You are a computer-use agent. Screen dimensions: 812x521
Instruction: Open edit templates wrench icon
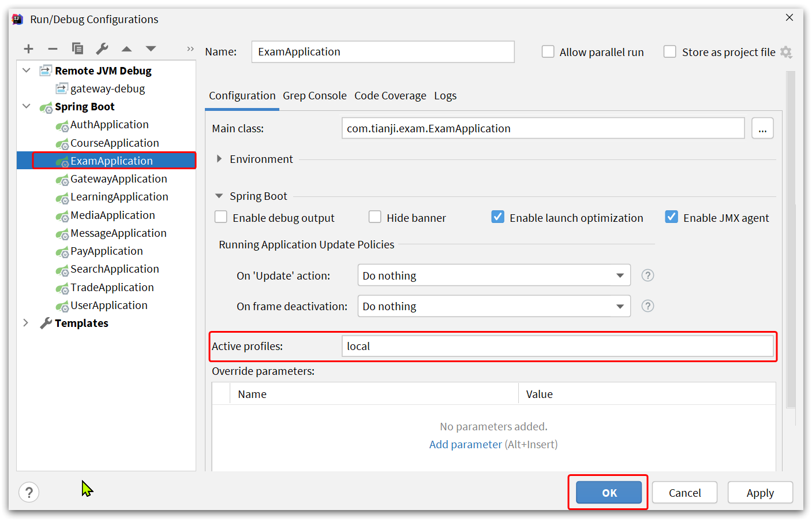[102, 49]
